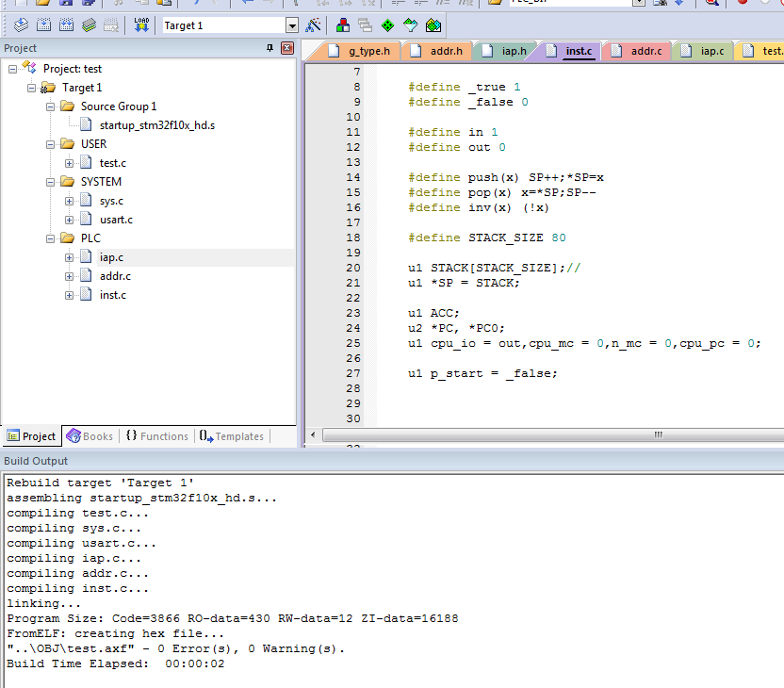784x688 pixels.
Task: Click the Build target icon
Action: (44, 25)
